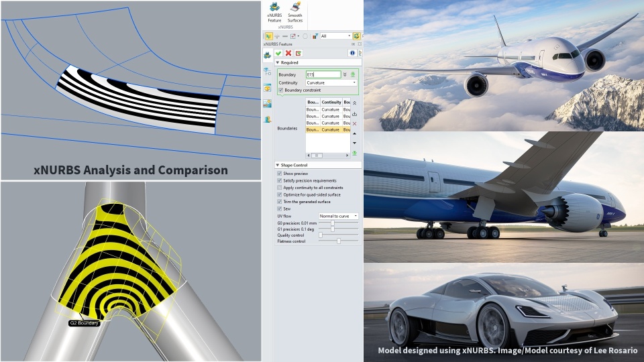Open the user figure side panel icon
This screenshot has width=644, height=362.
click(x=268, y=119)
